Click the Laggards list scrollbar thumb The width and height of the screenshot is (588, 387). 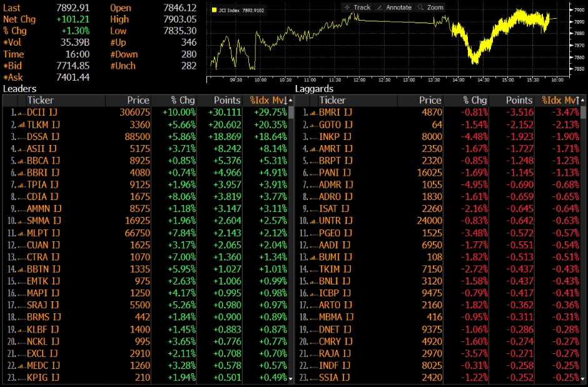point(583,113)
